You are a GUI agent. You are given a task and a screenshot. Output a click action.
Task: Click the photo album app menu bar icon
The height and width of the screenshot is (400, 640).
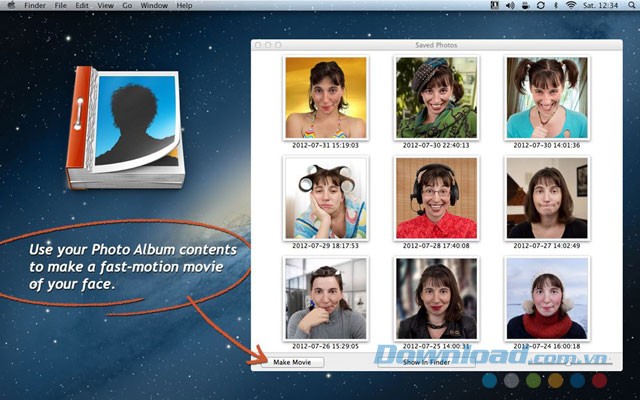click(x=495, y=5)
